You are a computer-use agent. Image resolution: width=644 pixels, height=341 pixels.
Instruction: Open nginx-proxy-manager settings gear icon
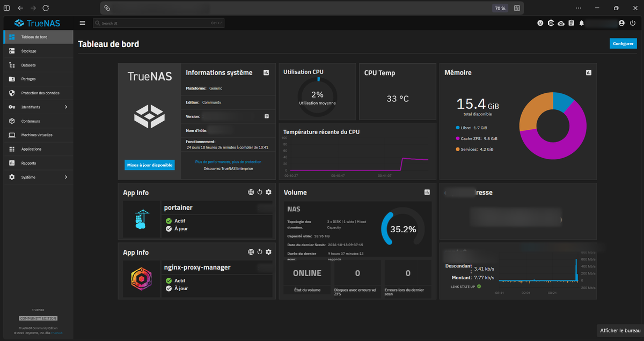tap(269, 252)
